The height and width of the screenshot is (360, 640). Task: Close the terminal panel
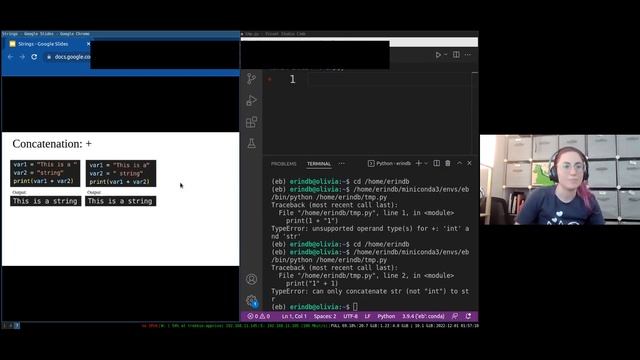coord(469,163)
